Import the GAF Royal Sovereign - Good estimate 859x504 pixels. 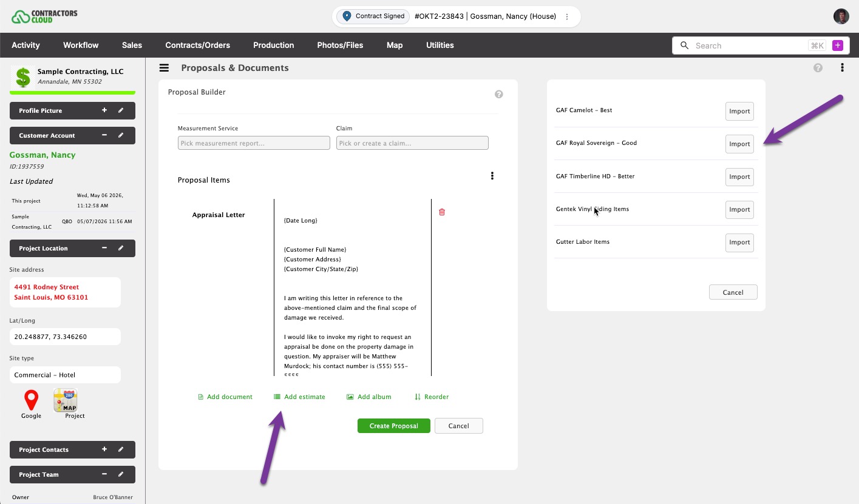point(739,144)
